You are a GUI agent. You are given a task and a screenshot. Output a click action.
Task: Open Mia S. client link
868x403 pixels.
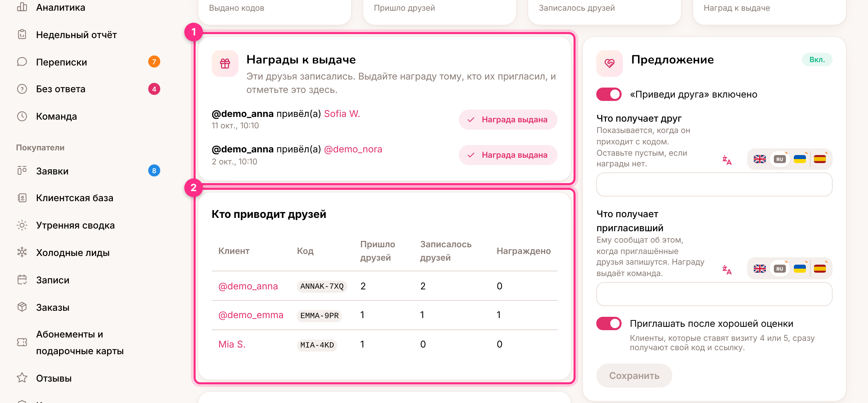[x=232, y=344]
